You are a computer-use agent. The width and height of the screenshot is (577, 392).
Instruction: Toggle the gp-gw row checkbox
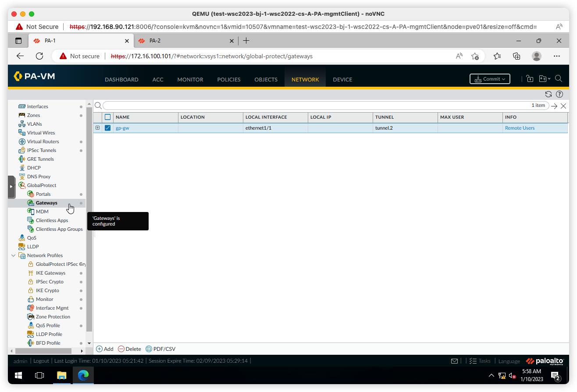[107, 128]
